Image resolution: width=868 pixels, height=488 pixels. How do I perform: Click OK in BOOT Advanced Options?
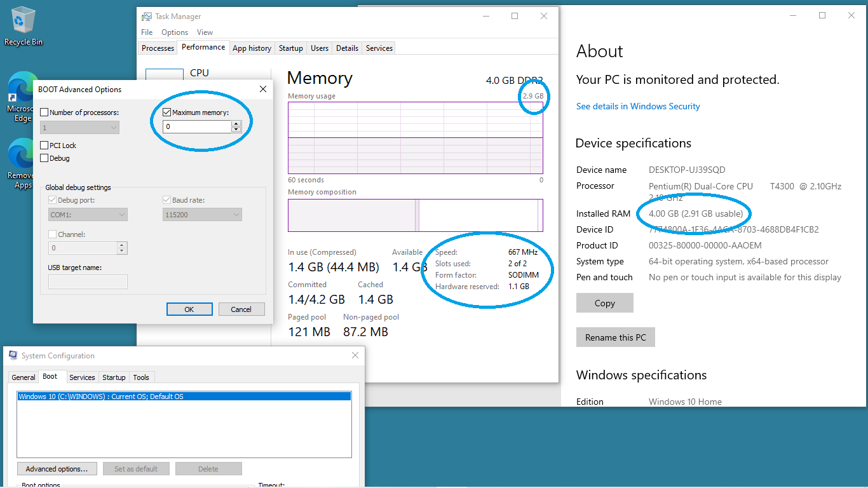tap(189, 309)
